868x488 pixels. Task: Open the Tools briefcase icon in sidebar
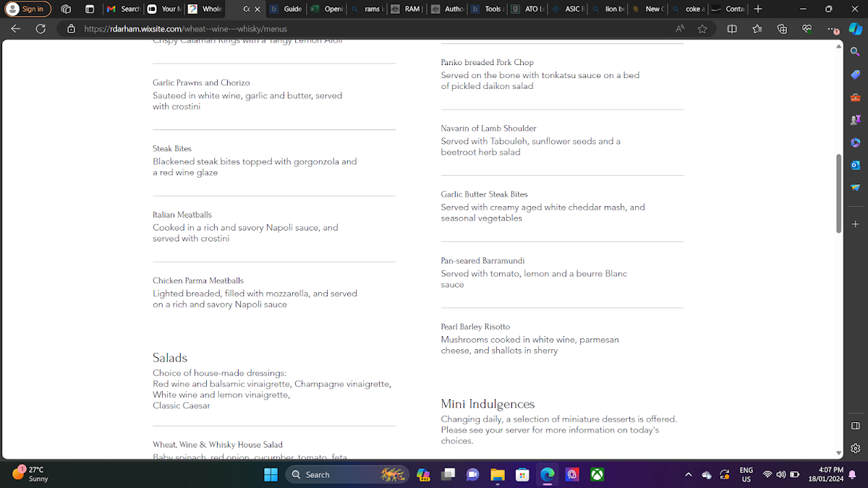point(855,97)
